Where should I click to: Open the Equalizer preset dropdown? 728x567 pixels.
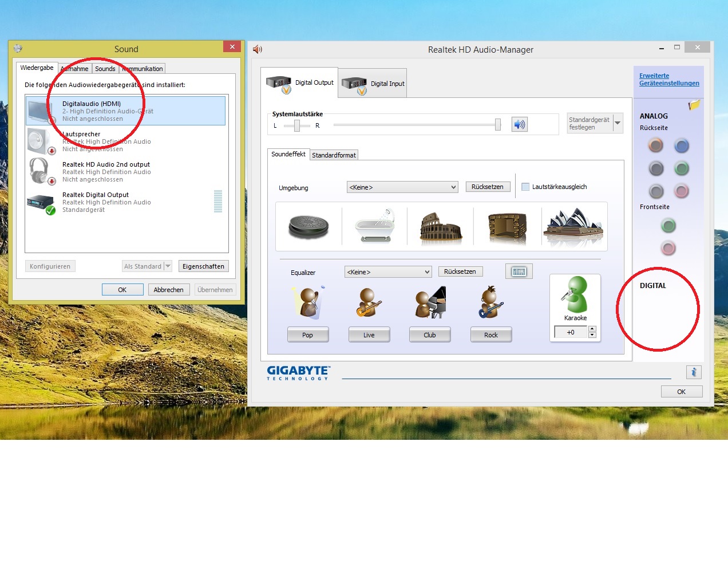(x=388, y=272)
